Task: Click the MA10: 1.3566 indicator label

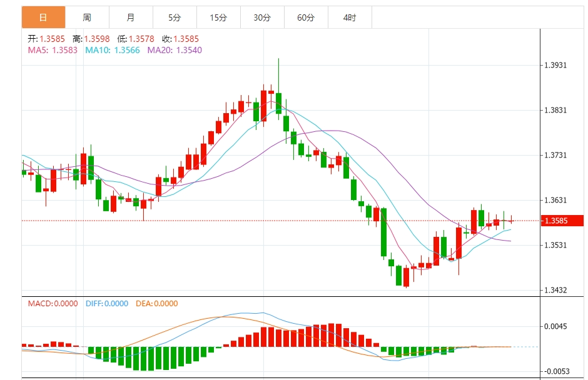Action: click(x=113, y=50)
